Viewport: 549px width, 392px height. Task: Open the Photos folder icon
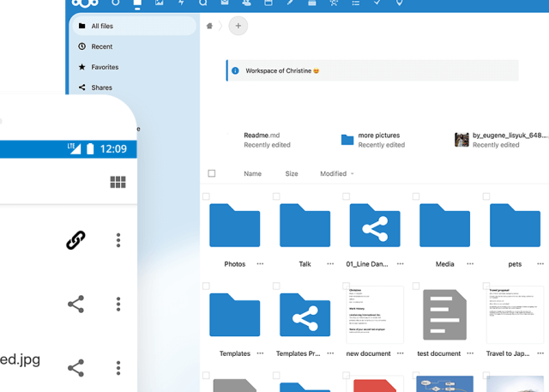click(x=234, y=226)
